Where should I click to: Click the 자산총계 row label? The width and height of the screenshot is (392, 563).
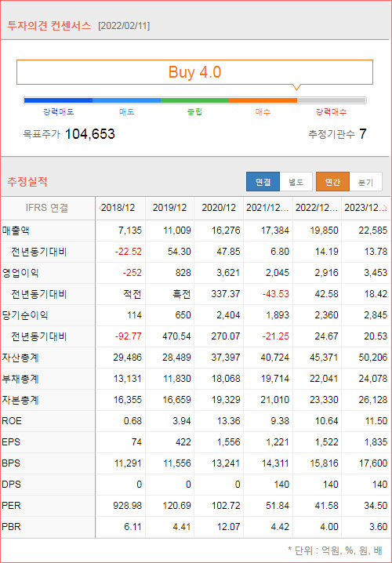click(20, 358)
